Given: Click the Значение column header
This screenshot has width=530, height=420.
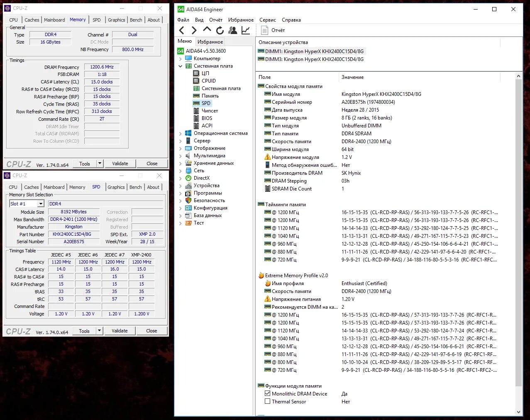Looking at the screenshot, I should tap(420, 77).
